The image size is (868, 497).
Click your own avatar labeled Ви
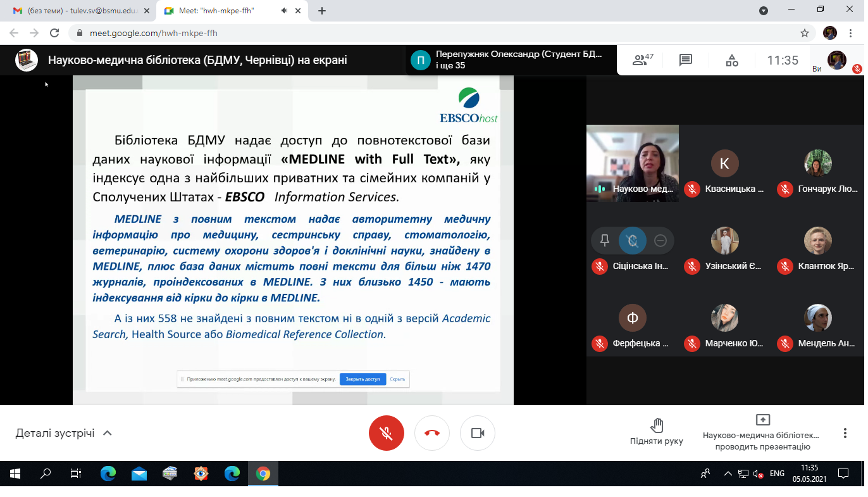coord(836,60)
